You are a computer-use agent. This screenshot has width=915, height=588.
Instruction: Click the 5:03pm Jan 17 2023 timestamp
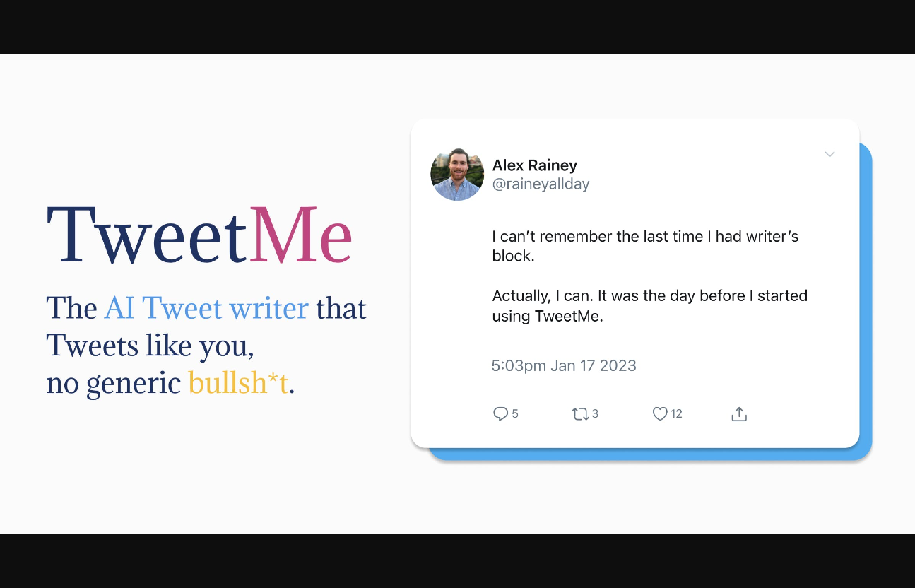564,365
